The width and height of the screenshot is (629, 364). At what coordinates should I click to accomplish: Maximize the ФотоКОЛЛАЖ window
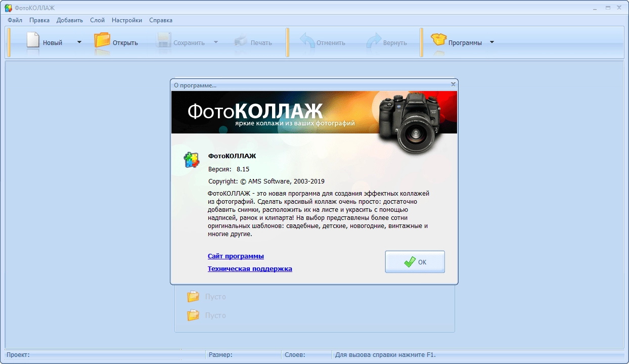[607, 8]
